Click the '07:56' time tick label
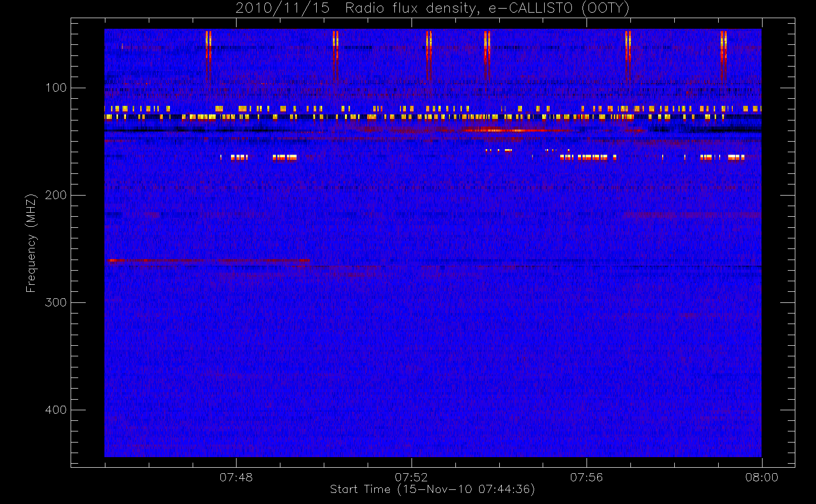816x504 pixels. 587,477
